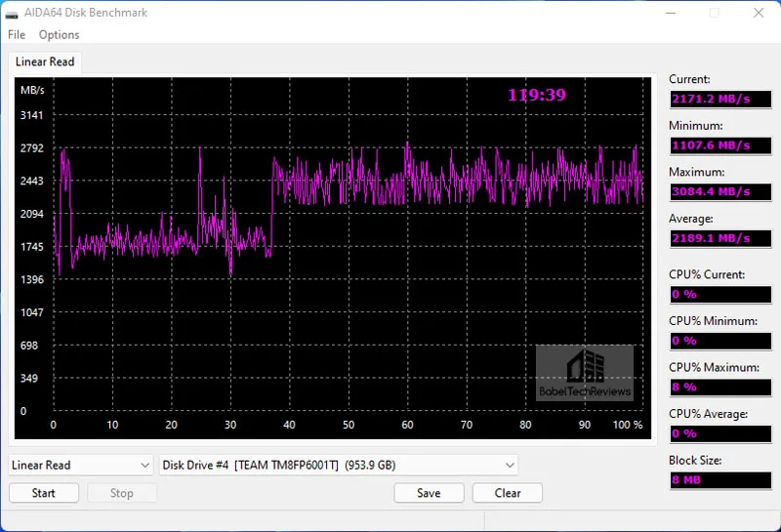The height and width of the screenshot is (532, 781).
Task: Click the Average 2189.1 MB/s value
Action: pos(720,238)
